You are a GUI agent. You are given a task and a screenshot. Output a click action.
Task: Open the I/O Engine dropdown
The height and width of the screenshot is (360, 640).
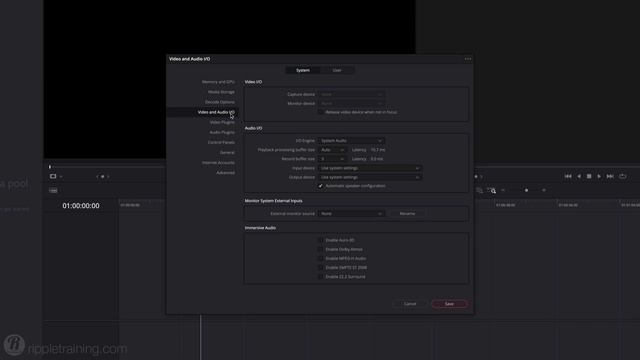351,141
